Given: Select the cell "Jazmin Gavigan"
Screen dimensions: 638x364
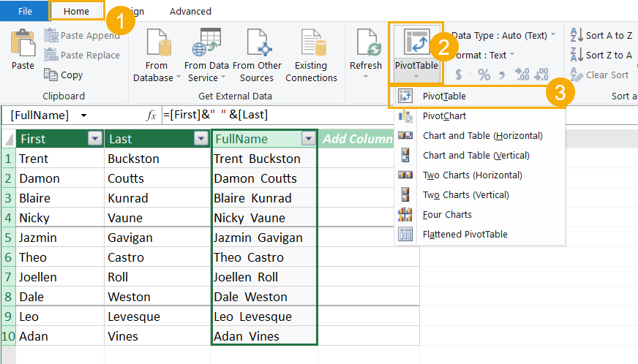Looking at the screenshot, I should [x=264, y=238].
